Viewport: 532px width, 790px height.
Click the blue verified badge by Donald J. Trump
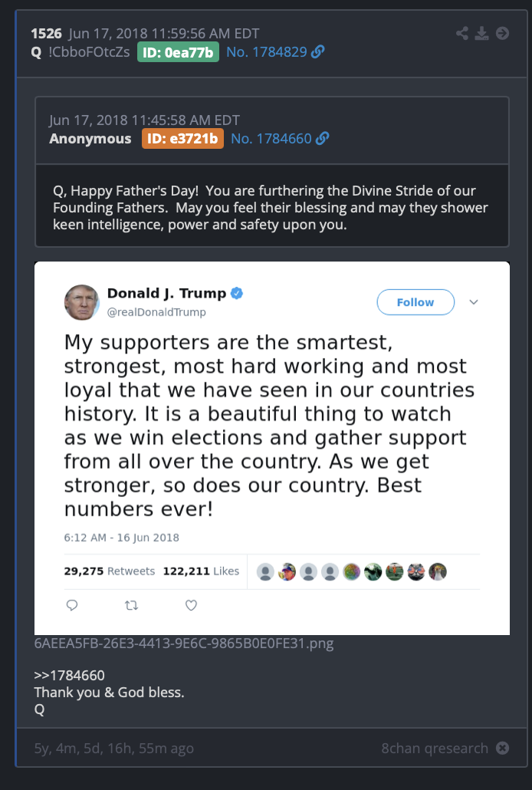pos(238,293)
